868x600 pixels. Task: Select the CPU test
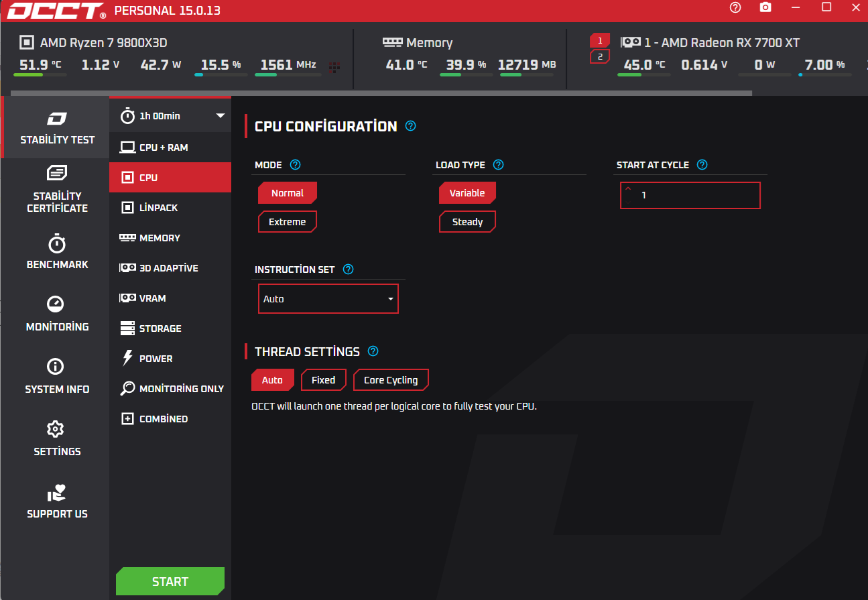[x=170, y=178]
